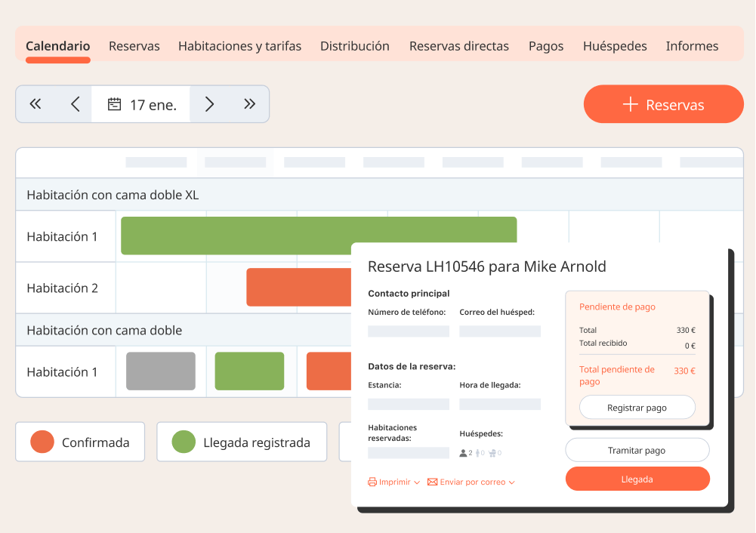This screenshot has height=533, width=756.
Task: Click the printer icon next to Imprimir
Action: [372, 482]
